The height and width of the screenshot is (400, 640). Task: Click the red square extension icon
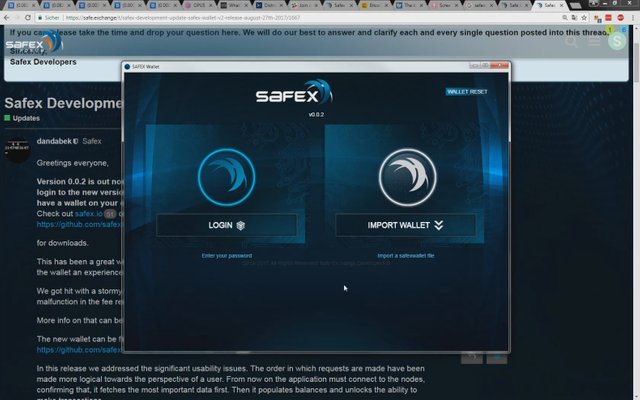608,18
